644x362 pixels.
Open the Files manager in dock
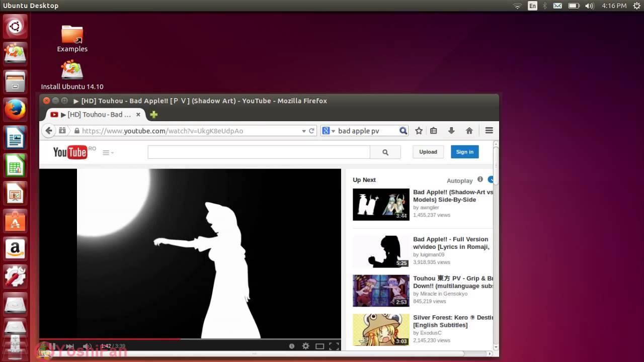[15, 81]
